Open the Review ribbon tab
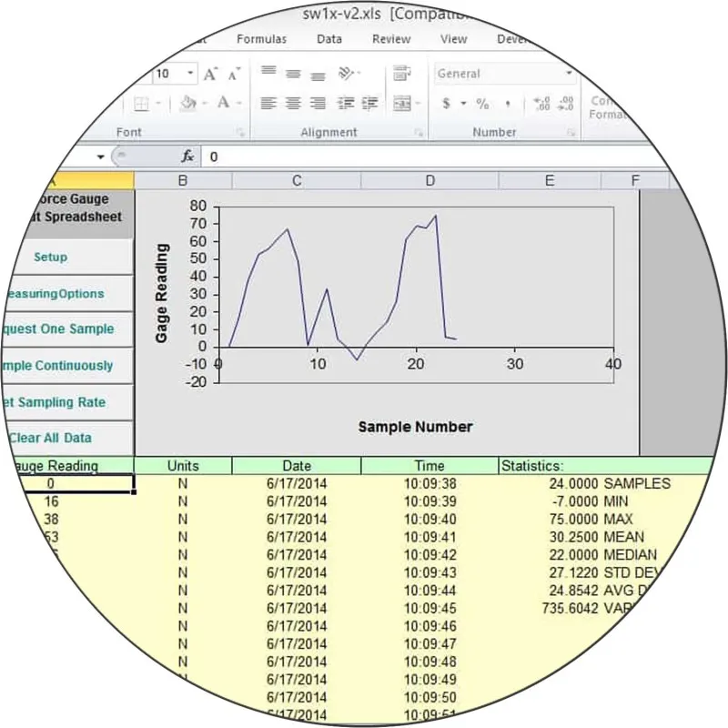Screen dimensions: 728x728 pos(391,38)
